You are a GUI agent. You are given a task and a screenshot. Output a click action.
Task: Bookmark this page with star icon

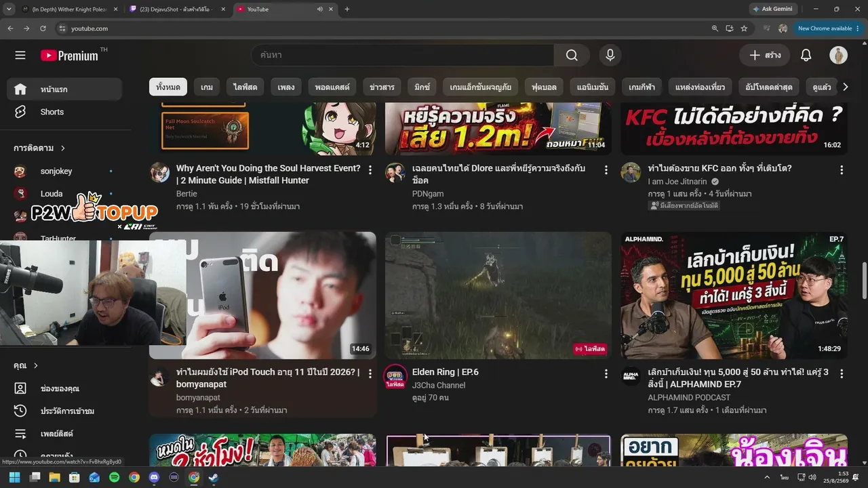tap(744, 28)
